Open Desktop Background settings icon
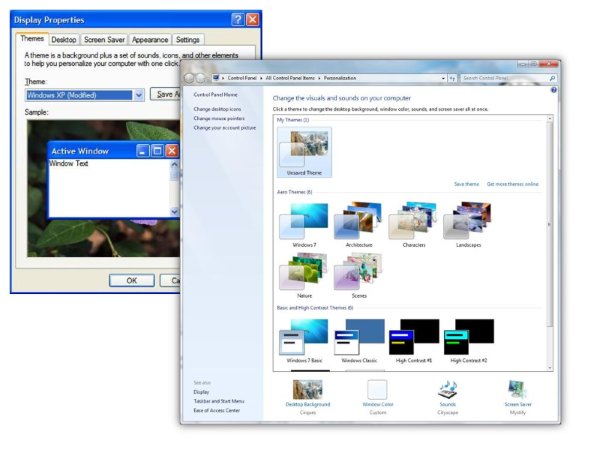This screenshot has width=600, height=450. pos(307,391)
